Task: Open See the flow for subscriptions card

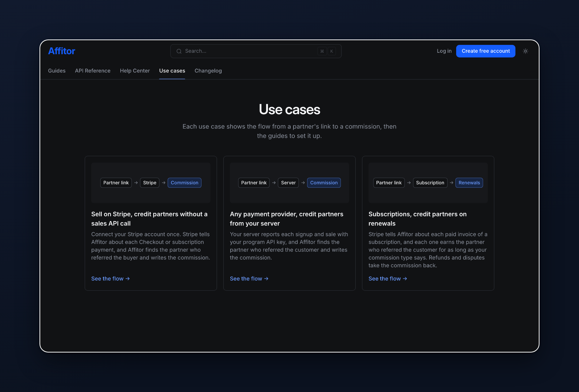Action: tap(388, 279)
